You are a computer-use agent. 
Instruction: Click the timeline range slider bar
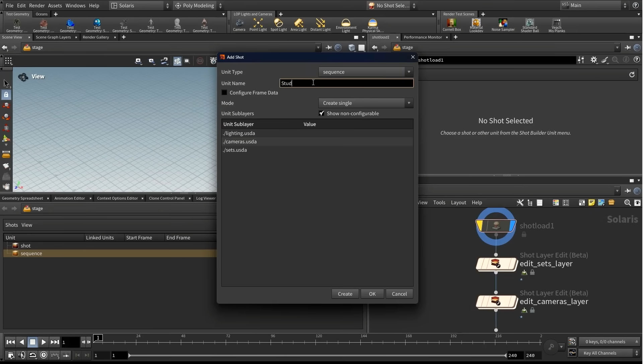pyautogui.click(x=317, y=355)
